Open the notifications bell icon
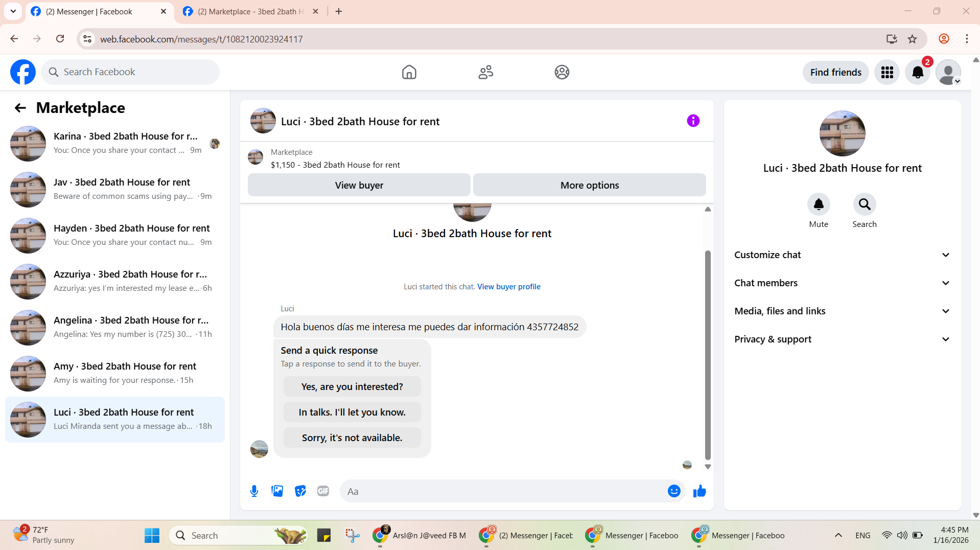Screen dimensions: 980x550 coord(918,72)
